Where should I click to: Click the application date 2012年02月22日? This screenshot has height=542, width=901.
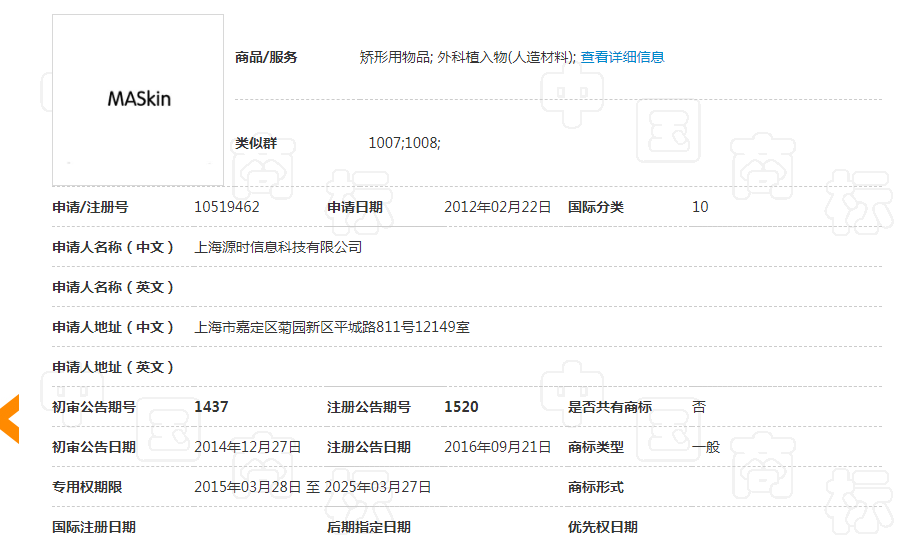[497, 207]
